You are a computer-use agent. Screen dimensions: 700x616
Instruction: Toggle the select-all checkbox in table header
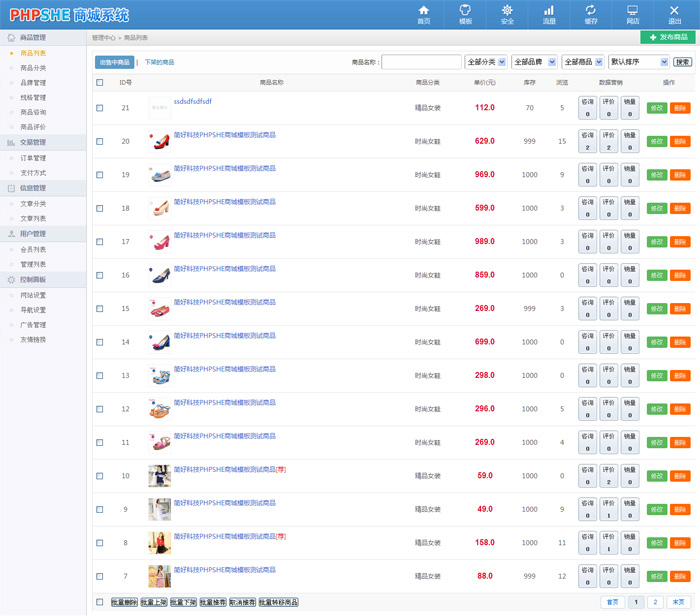coord(100,83)
